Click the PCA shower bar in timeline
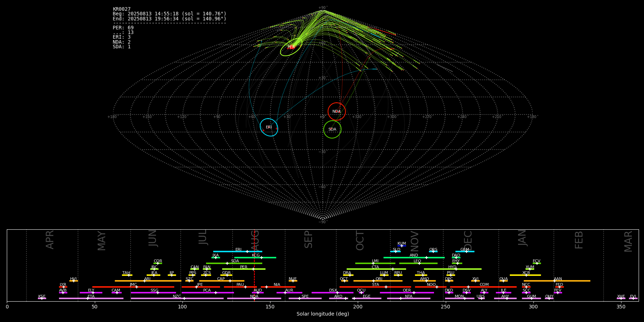This screenshot has width=644, height=322. [x=208, y=293]
